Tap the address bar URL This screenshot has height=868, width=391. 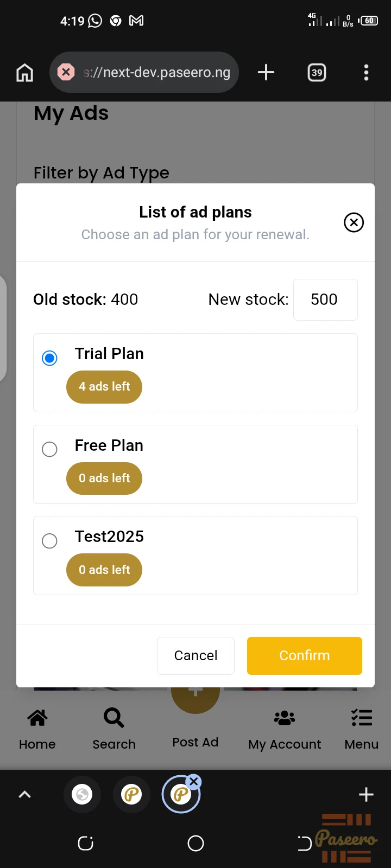coord(157,72)
